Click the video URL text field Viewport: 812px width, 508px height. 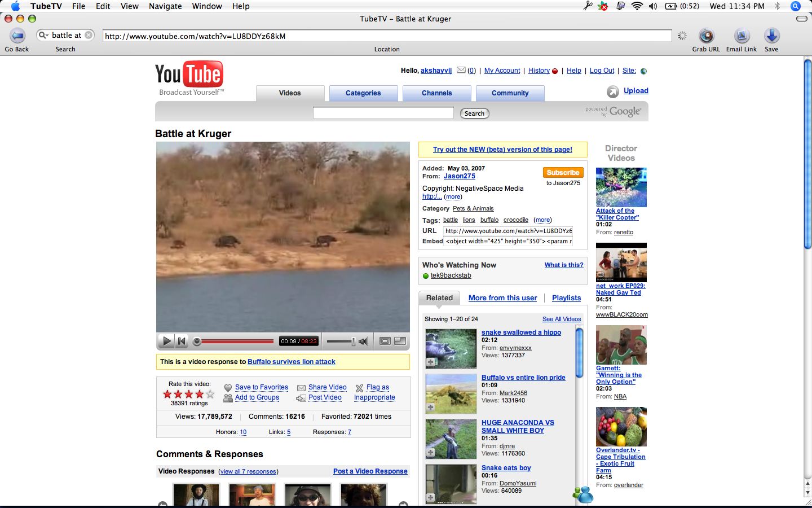click(x=507, y=231)
